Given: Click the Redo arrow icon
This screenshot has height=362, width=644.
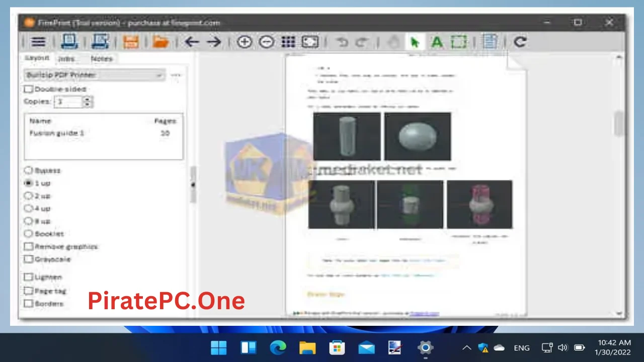Looking at the screenshot, I should (361, 42).
